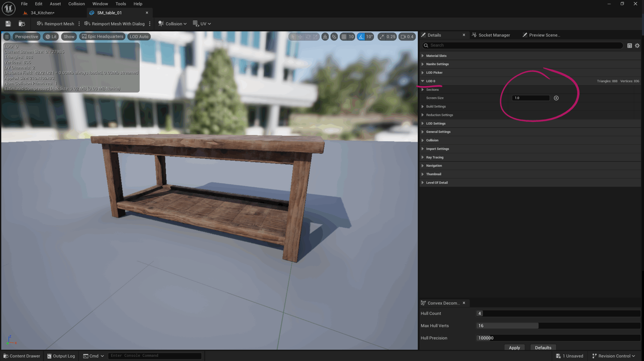Expand the Thumbnail section
This screenshot has height=361, width=644.
coord(423,174)
